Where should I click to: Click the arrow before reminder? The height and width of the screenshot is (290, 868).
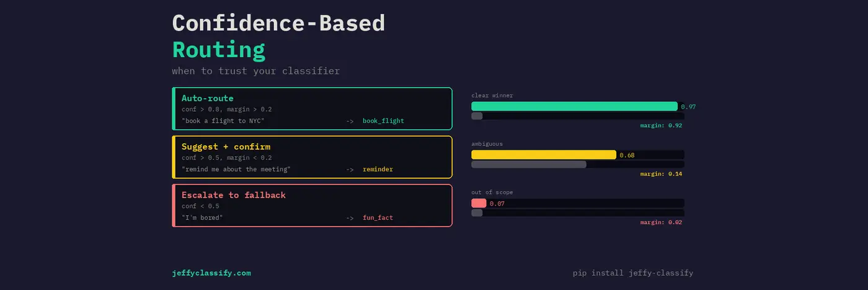(350, 170)
